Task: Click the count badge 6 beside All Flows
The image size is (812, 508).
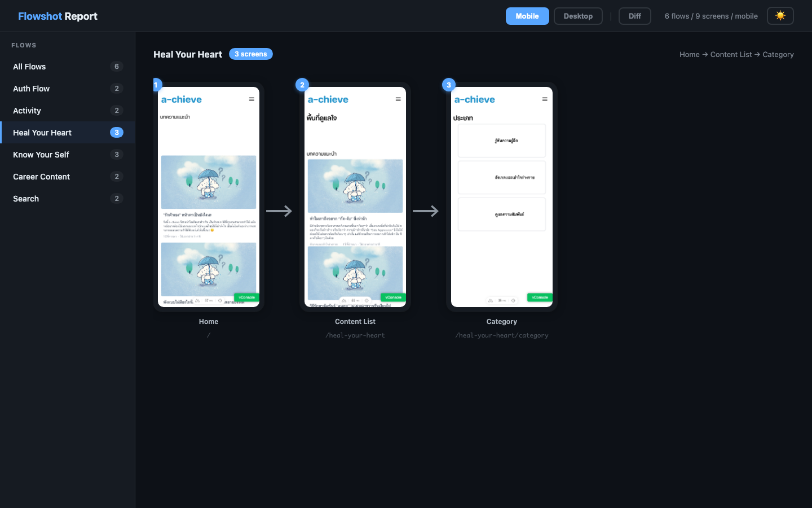Action: 117,67
